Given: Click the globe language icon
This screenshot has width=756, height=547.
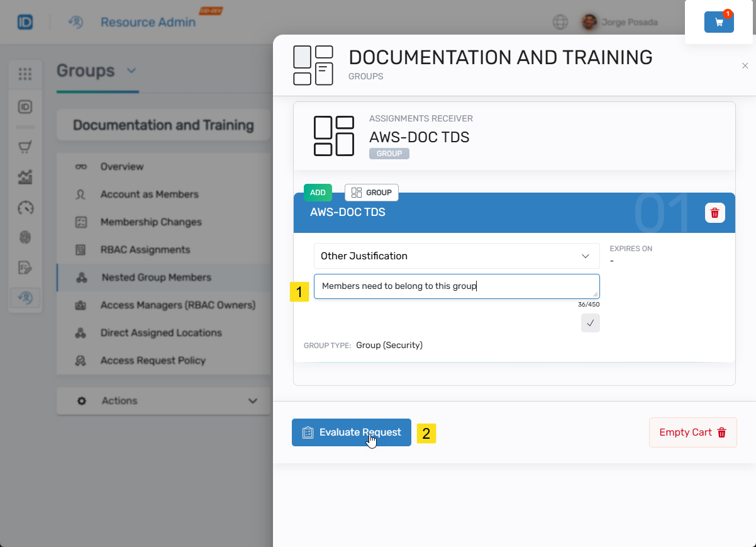Looking at the screenshot, I should coord(560,23).
